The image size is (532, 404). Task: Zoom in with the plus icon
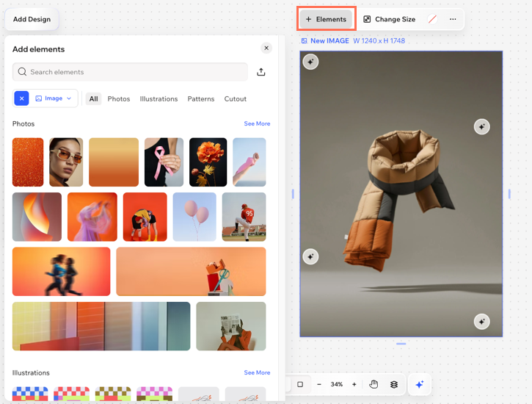354,384
